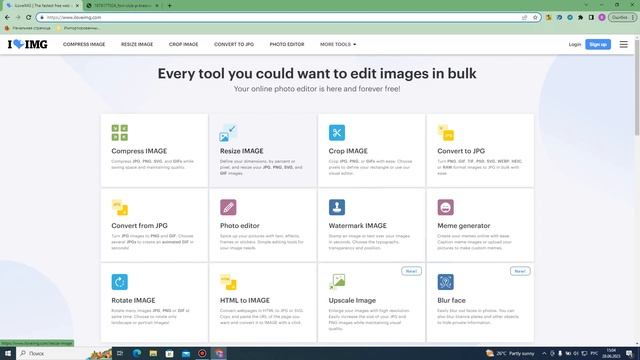Viewport: 640px width, 360px height.
Task: Click the Resize IMAGE card icon
Action: (228, 133)
